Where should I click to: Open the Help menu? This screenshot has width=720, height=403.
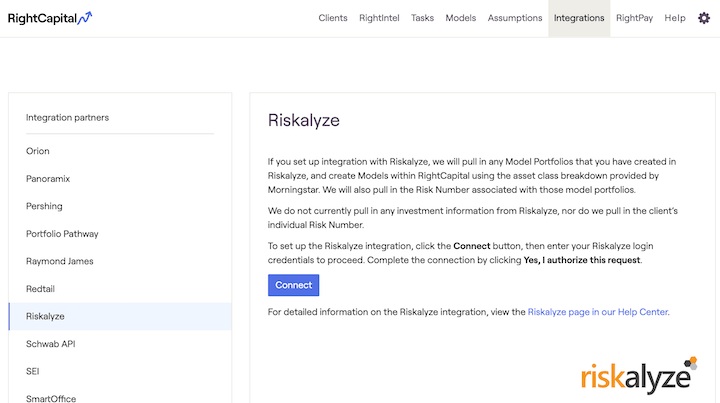tap(675, 18)
